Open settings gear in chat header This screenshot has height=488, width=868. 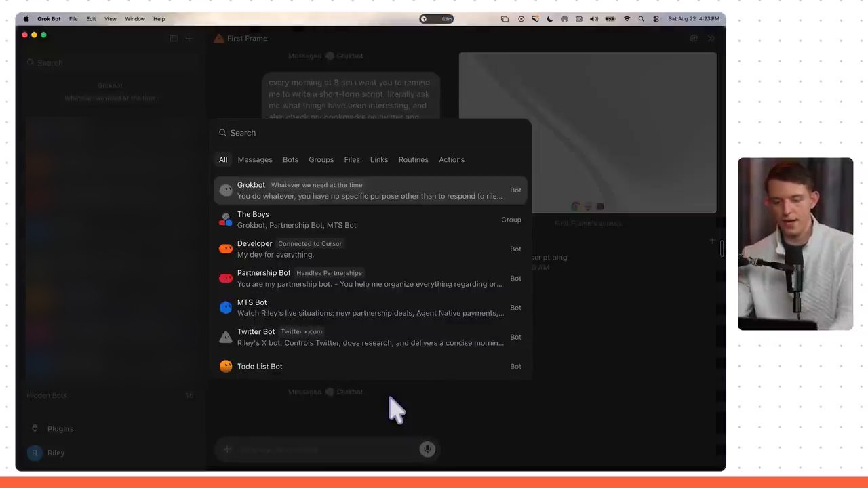tap(694, 39)
